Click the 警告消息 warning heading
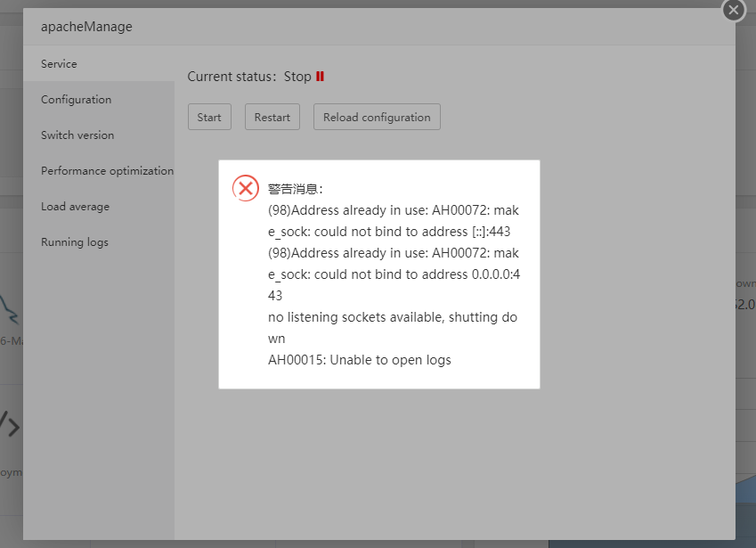The height and width of the screenshot is (548, 756). 295,189
